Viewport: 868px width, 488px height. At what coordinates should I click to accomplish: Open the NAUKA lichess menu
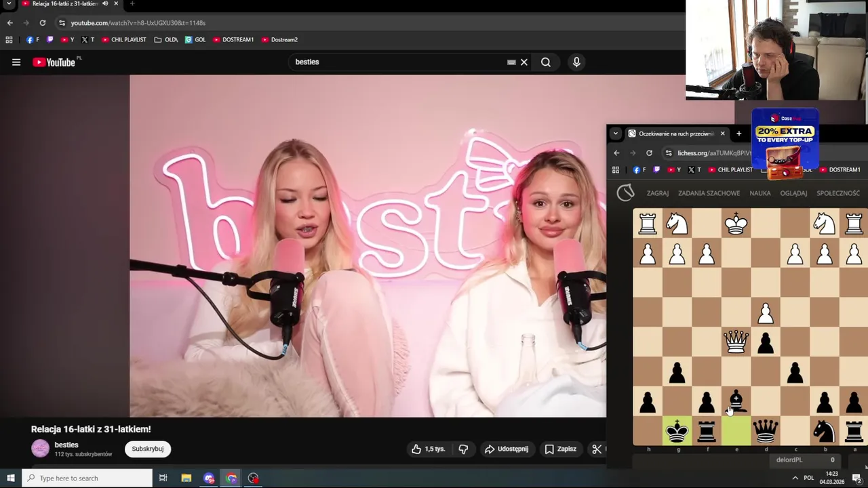tap(759, 193)
